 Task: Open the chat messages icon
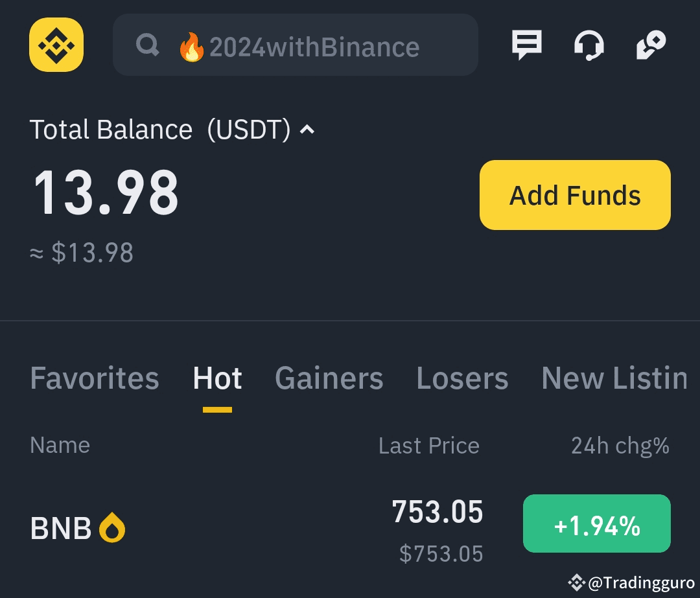pyautogui.click(x=526, y=45)
